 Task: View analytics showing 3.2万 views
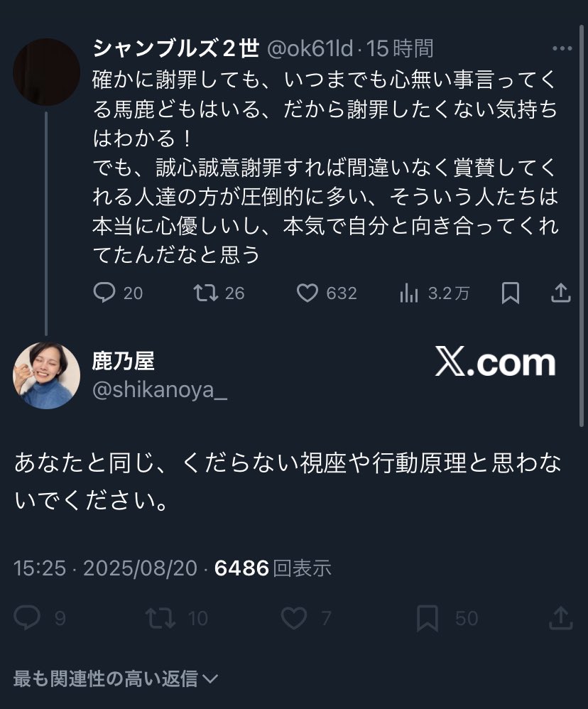410,293
